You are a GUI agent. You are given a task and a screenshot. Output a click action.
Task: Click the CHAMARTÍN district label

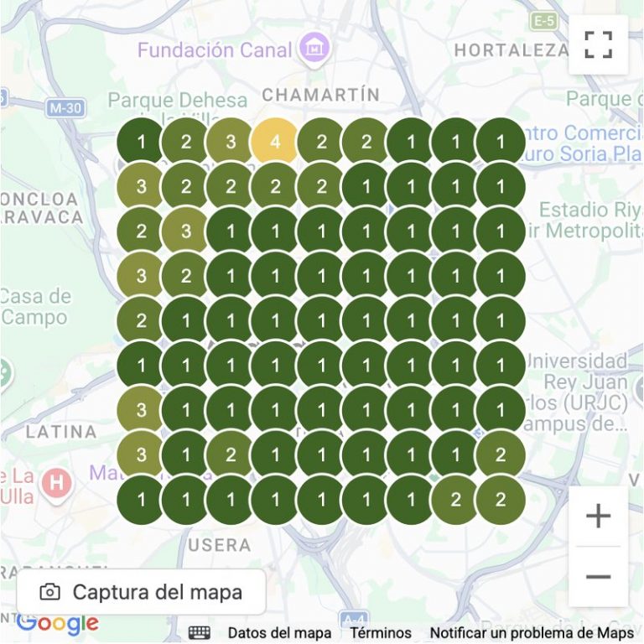coord(321,95)
